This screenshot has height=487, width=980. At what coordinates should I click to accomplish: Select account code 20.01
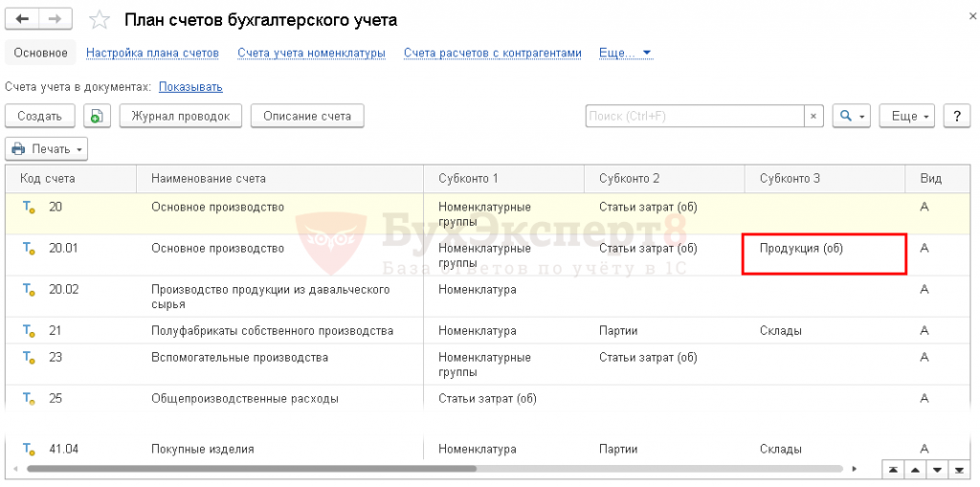pos(64,249)
